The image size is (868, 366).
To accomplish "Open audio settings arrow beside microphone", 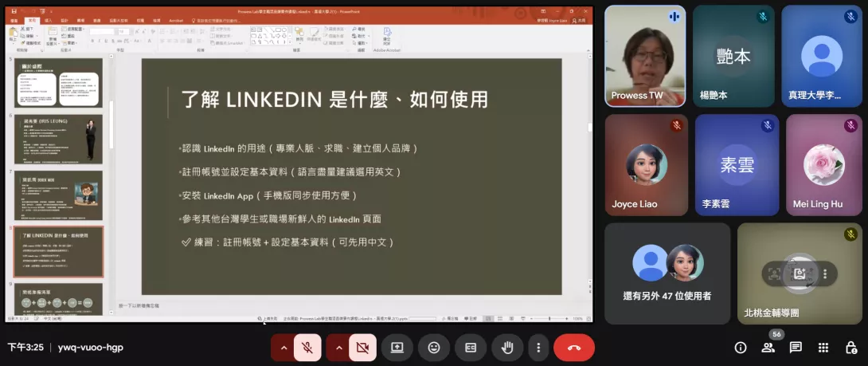I will coord(283,348).
